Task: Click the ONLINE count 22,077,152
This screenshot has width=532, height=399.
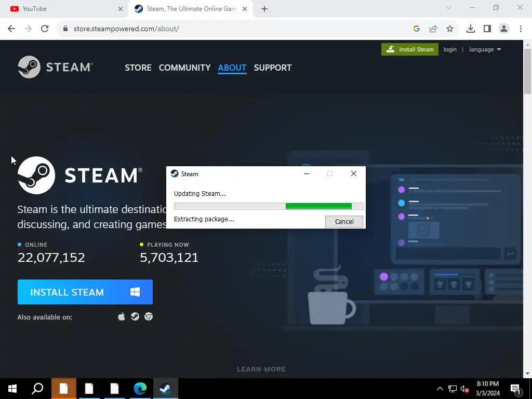Action: pyautogui.click(x=51, y=258)
